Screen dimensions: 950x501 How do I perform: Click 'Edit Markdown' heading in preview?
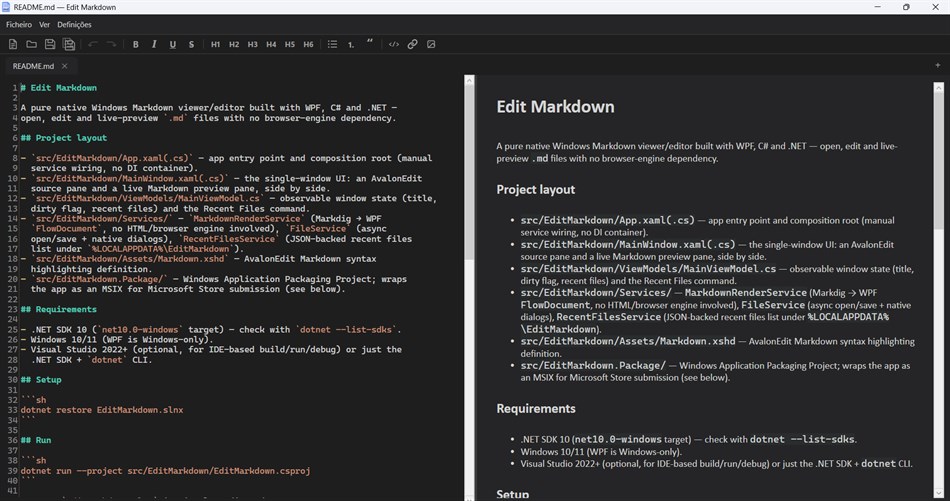[556, 107]
